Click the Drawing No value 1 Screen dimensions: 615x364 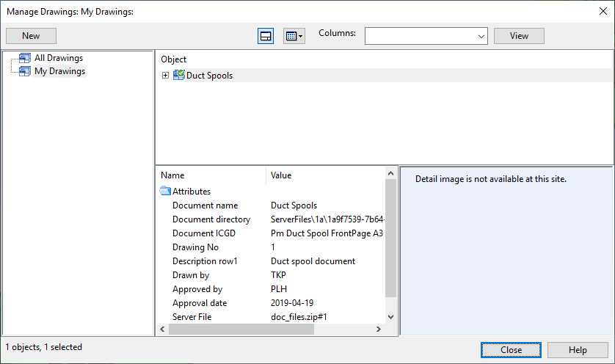pos(273,247)
